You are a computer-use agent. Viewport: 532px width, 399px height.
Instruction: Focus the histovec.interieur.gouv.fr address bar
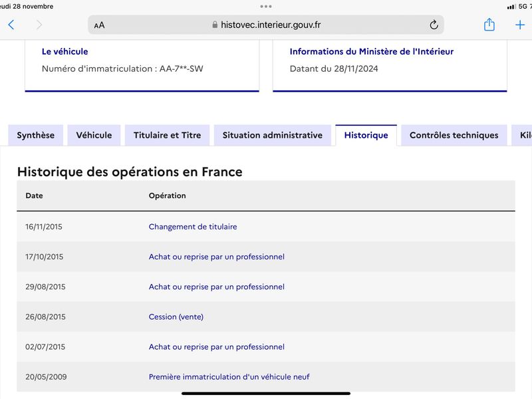pyautogui.click(x=265, y=25)
